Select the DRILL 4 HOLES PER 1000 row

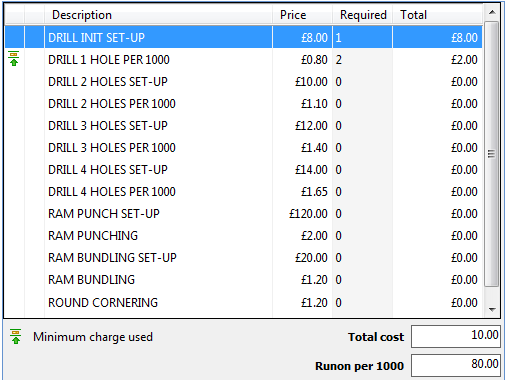[244, 192]
